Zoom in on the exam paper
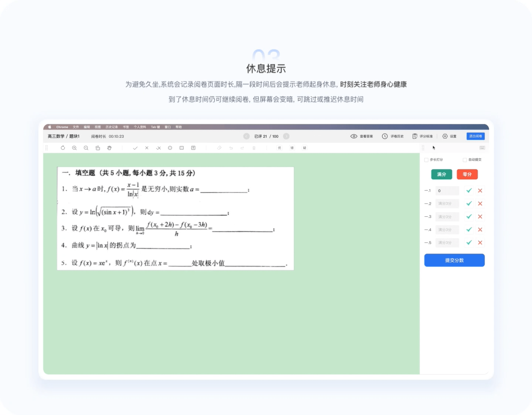Image resolution: width=532 pixels, height=415 pixels. pyautogui.click(x=74, y=148)
